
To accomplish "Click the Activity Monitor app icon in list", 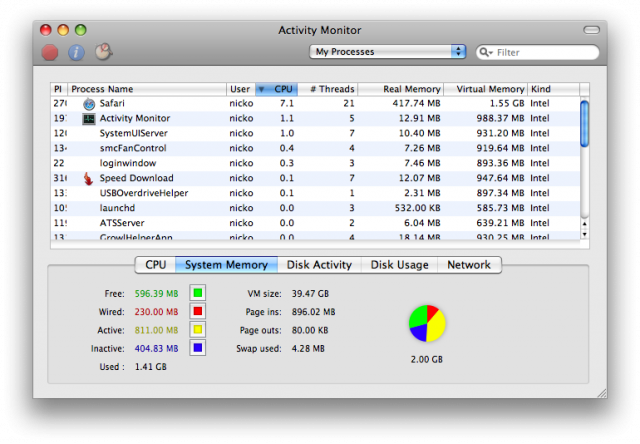I will [x=89, y=119].
